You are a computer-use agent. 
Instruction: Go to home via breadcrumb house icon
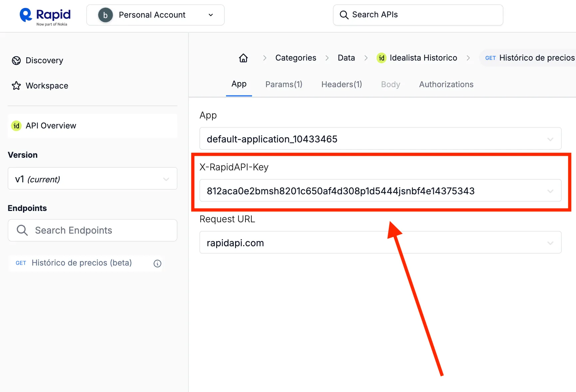pyautogui.click(x=243, y=58)
